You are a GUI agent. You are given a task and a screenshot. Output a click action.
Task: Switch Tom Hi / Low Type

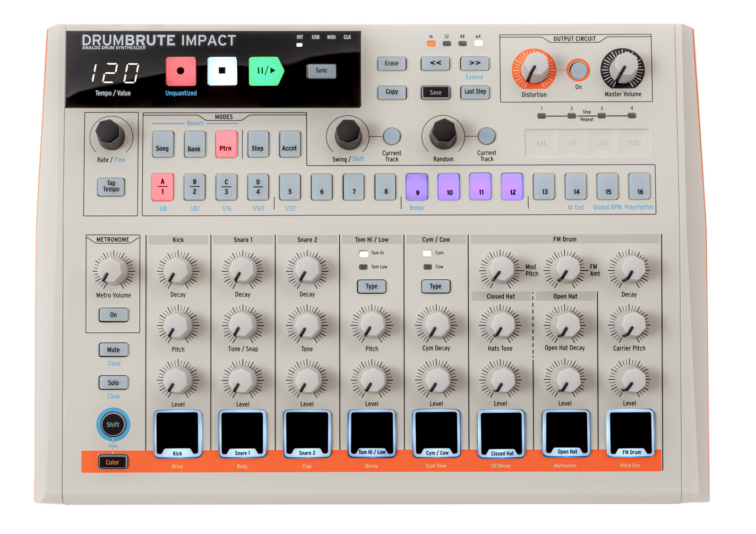tap(371, 286)
